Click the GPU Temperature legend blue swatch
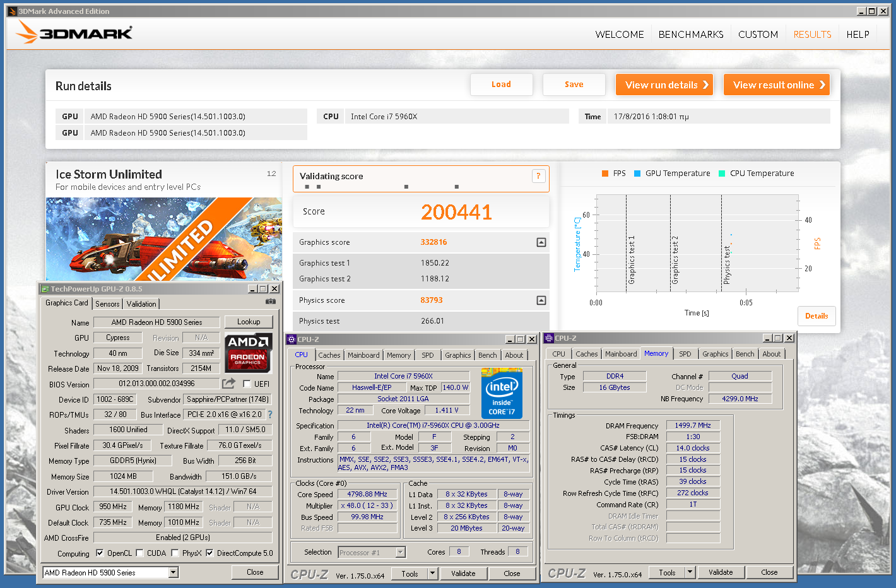 tap(637, 173)
